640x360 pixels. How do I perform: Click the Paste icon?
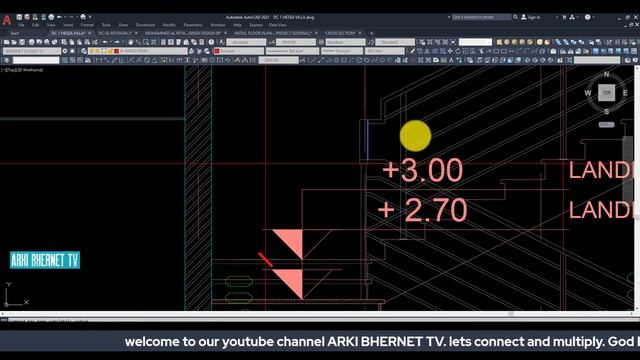79,42
